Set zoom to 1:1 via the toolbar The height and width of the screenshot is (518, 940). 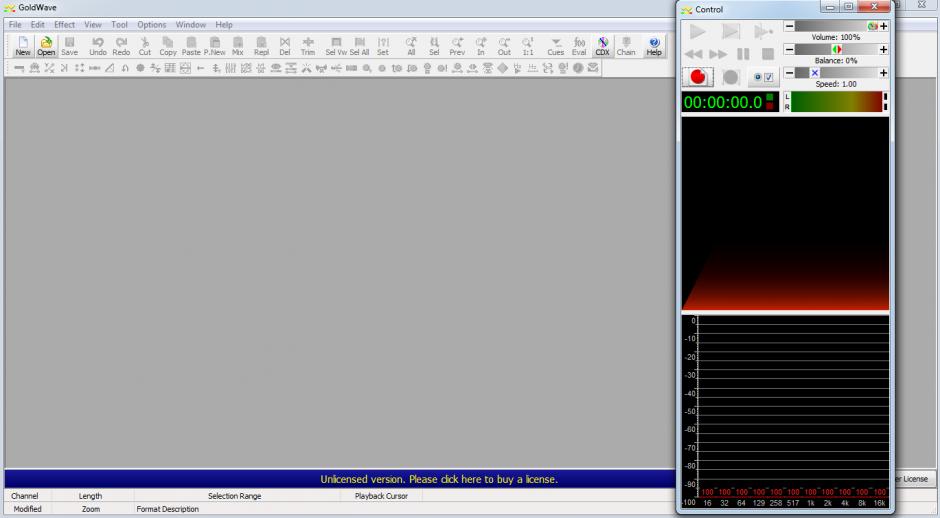point(528,46)
